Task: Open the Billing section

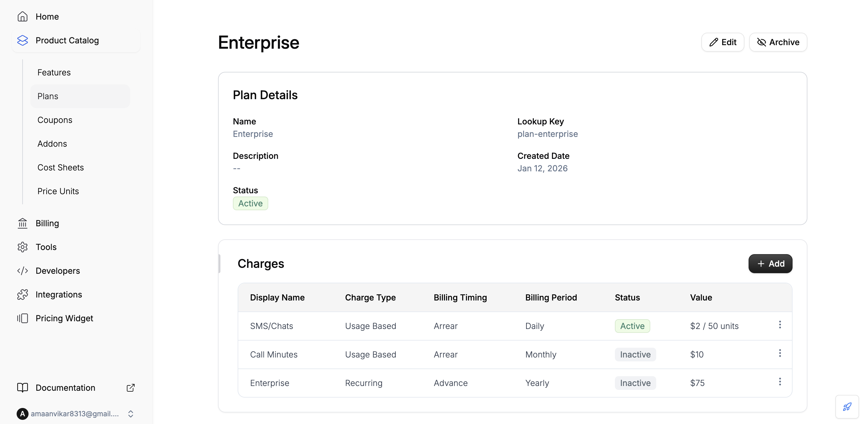Action: [47, 223]
